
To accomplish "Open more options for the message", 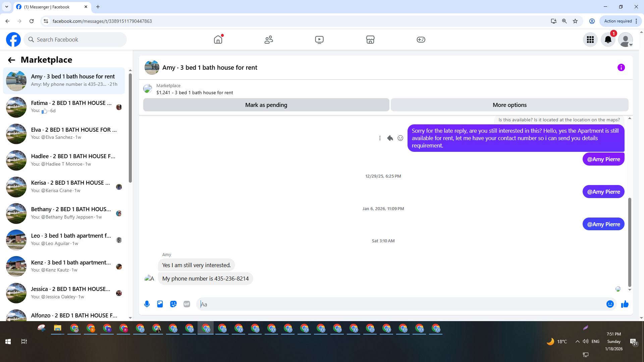I will (x=380, y=138).
